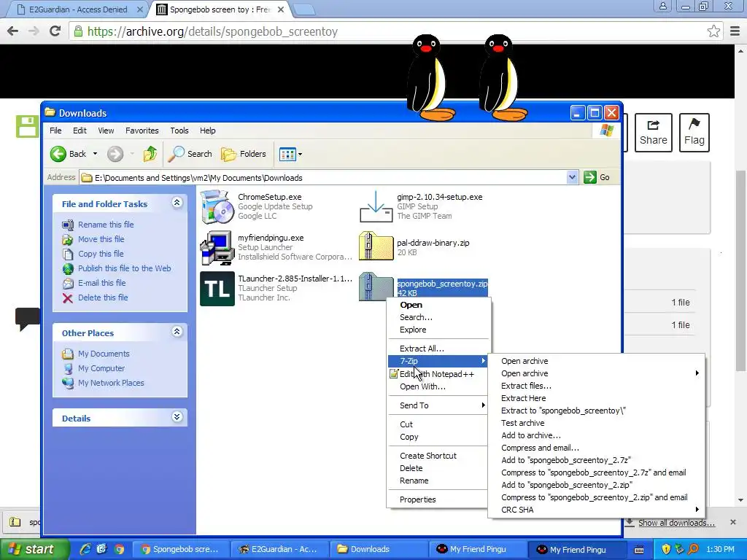747x560 pixels.
Task: Click the spongebob_screentoy.zip file icon
Action: coord(375,287)
